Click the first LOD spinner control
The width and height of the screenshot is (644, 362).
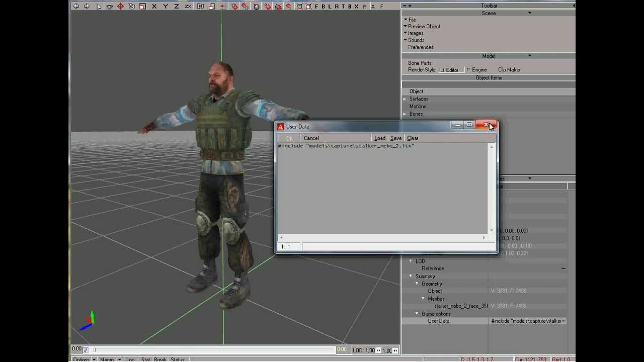378,350
